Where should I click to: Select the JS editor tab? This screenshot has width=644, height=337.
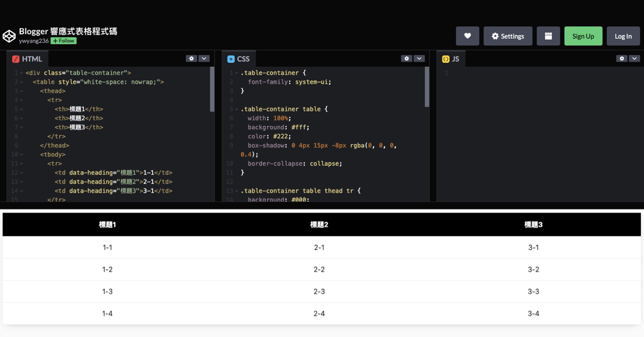(451, 59)
